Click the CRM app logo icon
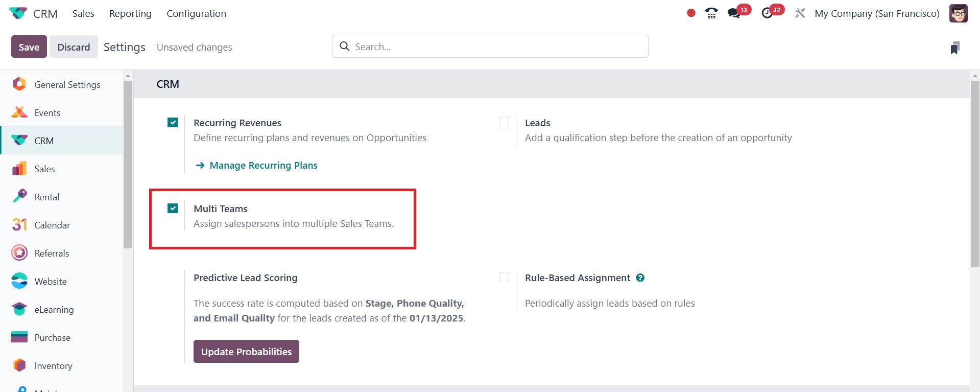Image resolution: width=980 pixels, height=392 pixels. [18, 13]
